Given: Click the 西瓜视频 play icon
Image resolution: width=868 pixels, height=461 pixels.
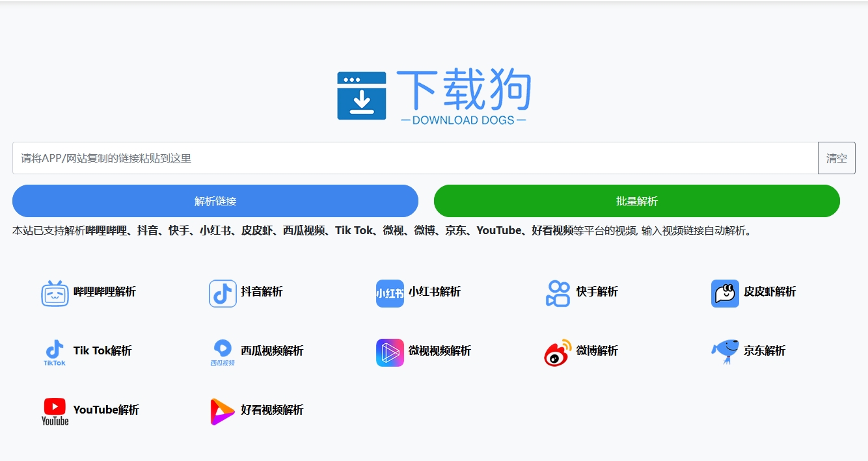Looking at the screenshot, I should coord(223,352).
